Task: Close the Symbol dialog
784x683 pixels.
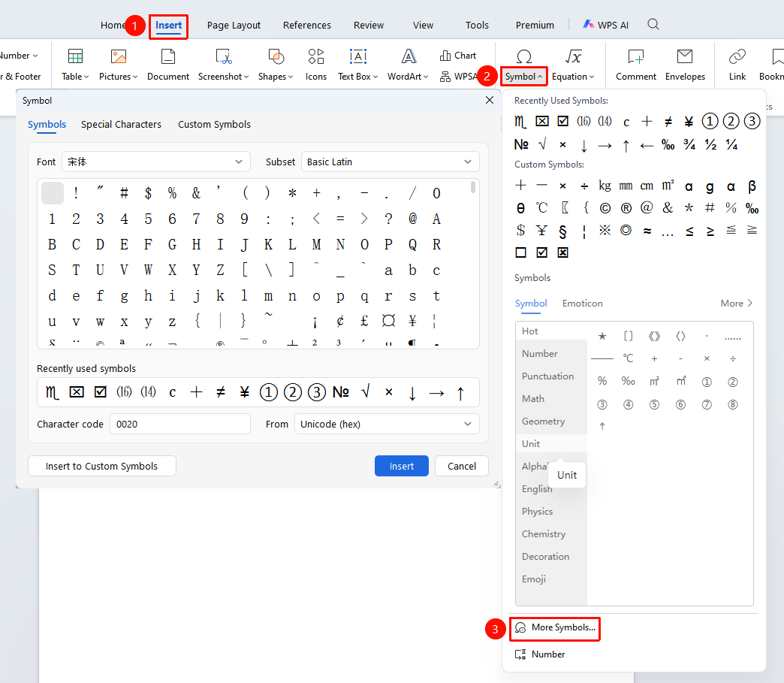Action: (x=490, y=100)
